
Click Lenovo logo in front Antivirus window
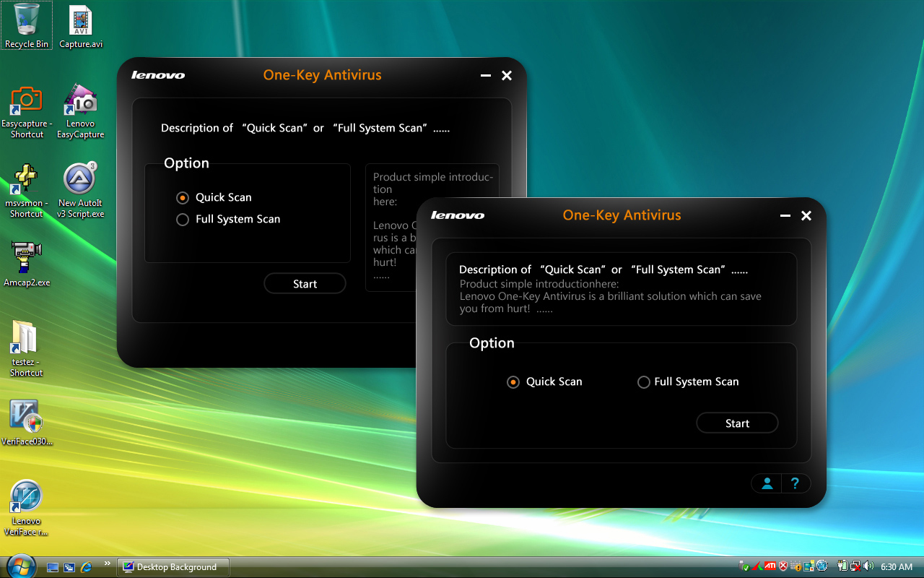[458, 215]
